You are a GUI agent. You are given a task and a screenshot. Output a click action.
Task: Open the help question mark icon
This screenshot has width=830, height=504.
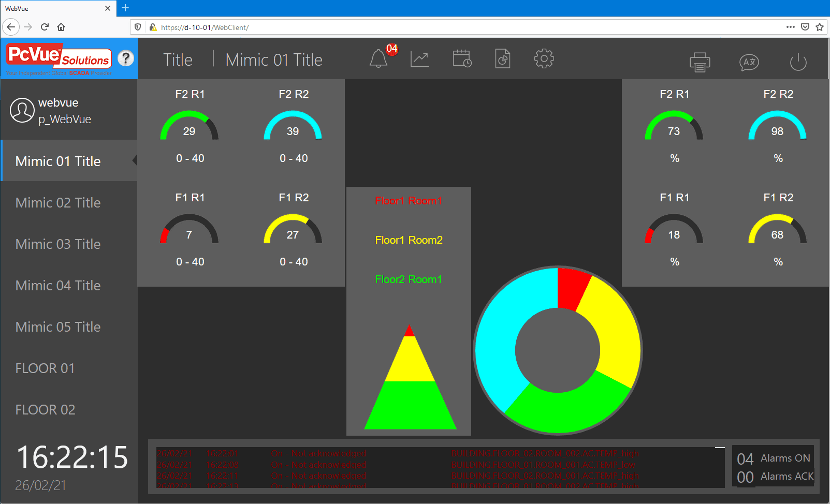pyautogui.click(x=126, y=58)
